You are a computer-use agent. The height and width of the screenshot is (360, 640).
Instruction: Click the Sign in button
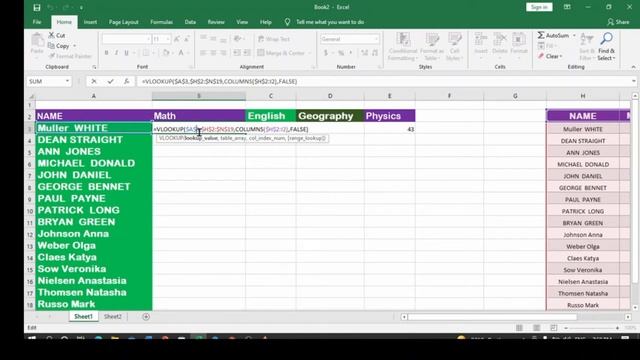(x=539, y=7)
